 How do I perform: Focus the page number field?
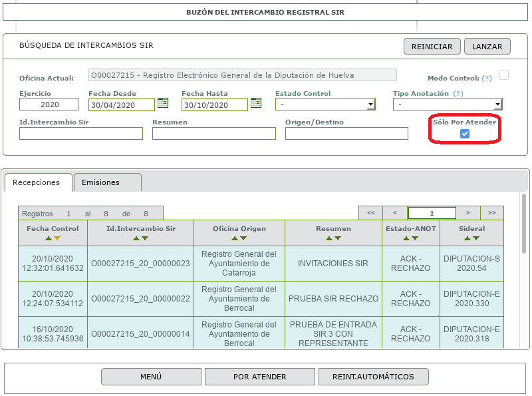pos(432,213)
